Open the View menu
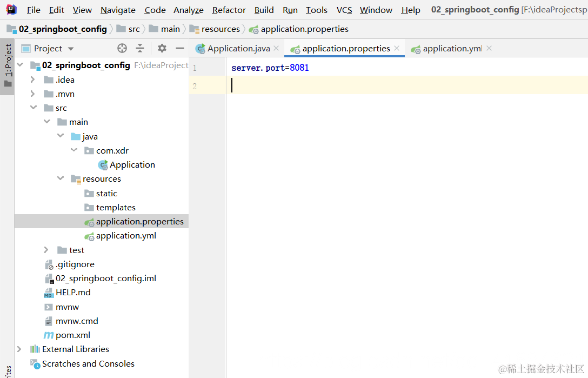 (x=82, y=10)
